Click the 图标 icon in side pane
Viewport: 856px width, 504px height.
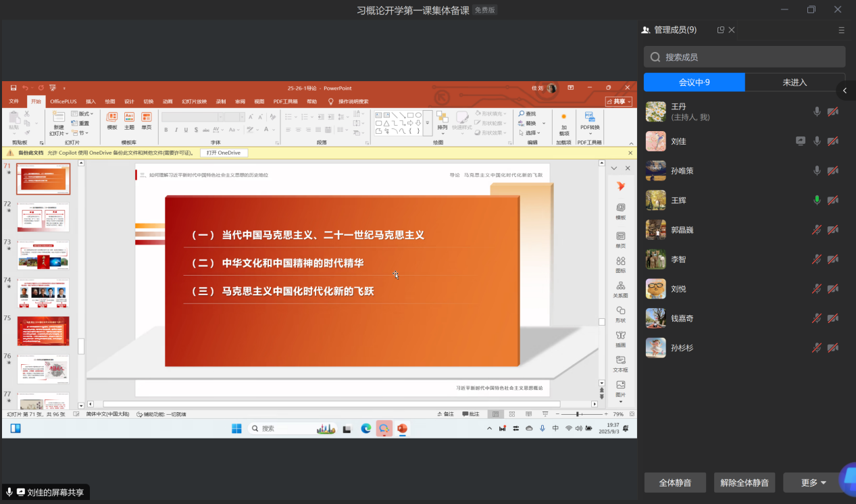pos(620,264)
